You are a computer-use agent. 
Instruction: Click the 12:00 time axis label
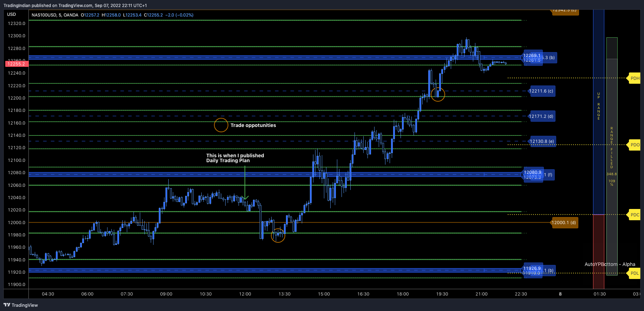(245, 294)
